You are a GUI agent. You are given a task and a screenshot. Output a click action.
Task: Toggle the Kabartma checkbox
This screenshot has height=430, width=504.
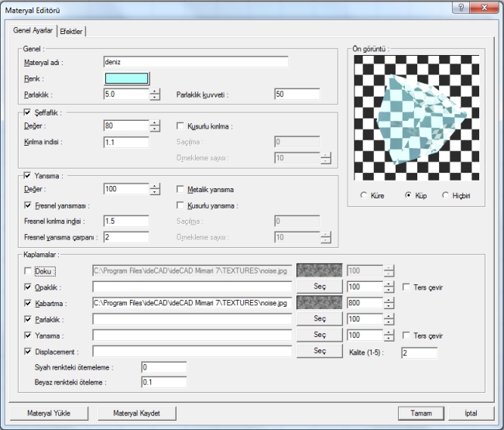[28, 303]
